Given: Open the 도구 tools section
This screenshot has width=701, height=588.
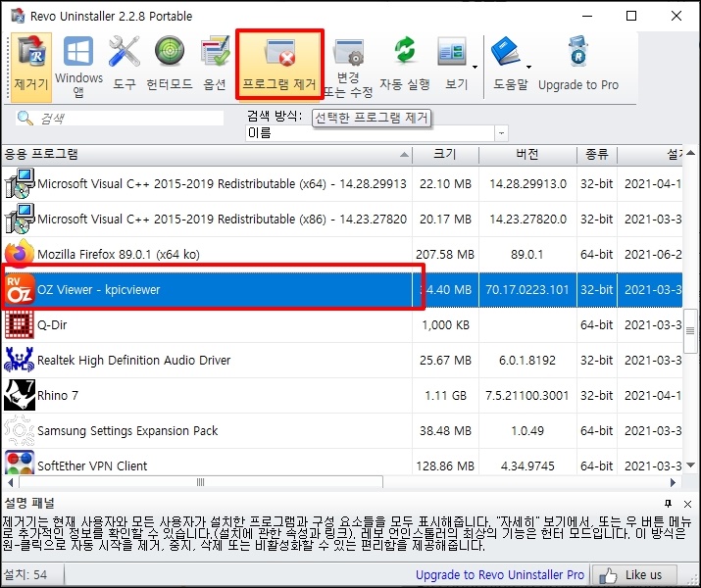Looking at the screenshot, I should pyautogui.click(x=124, y=65).
